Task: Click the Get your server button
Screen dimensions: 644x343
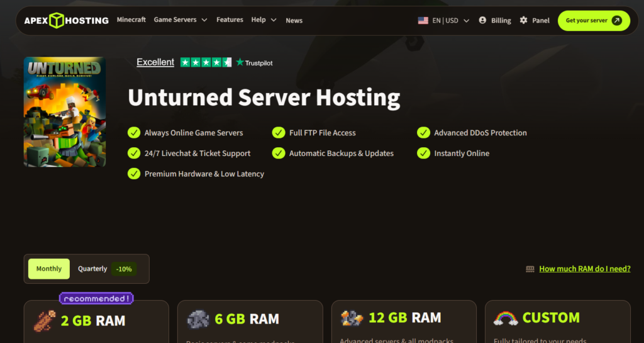Action: point(594,21)
